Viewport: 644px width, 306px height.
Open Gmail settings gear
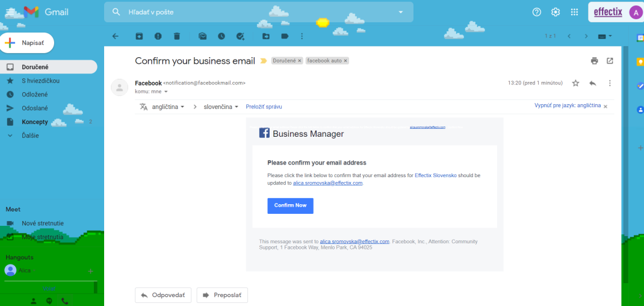[556, 12]
